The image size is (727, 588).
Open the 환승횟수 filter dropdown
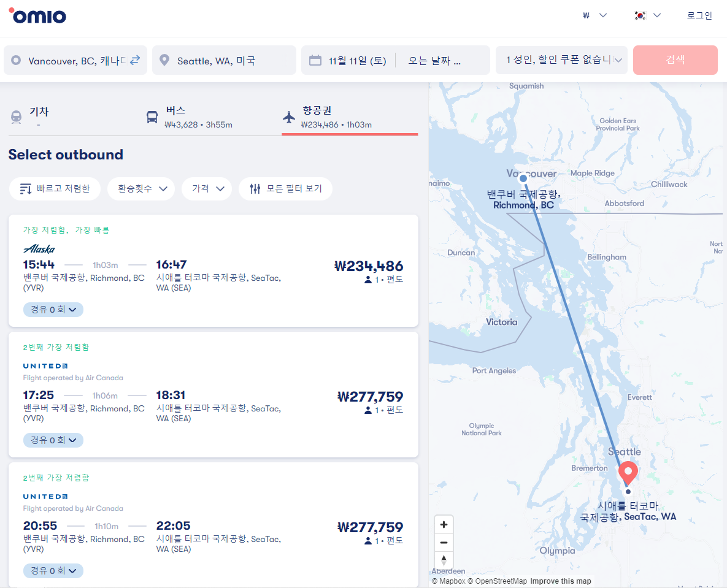pos(141,189)
